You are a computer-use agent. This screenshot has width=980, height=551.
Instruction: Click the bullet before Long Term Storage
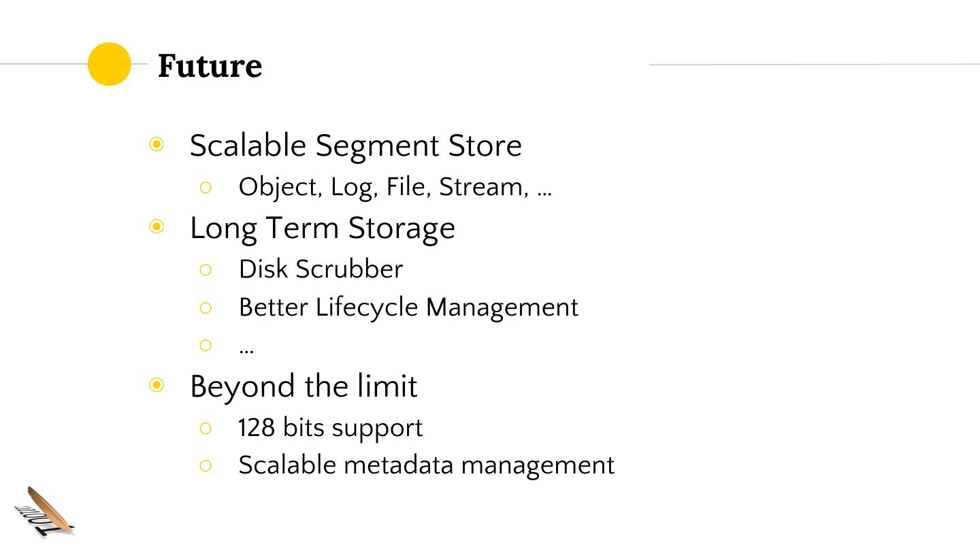[157, 227]
